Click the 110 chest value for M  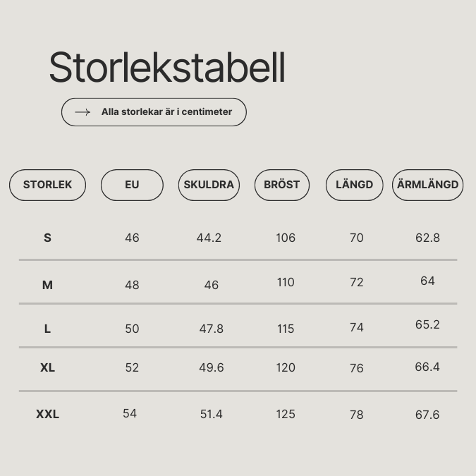pos(286,282)
